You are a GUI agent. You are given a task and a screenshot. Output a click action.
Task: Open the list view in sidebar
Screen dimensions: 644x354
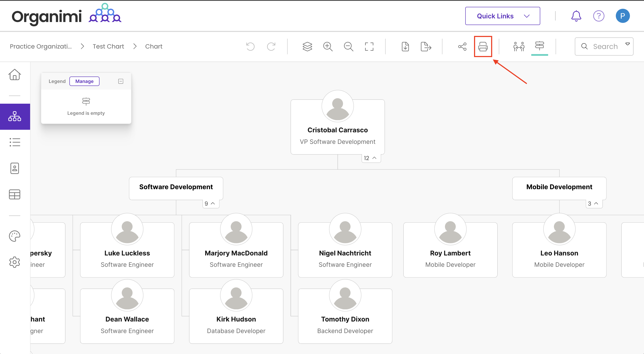15,142
